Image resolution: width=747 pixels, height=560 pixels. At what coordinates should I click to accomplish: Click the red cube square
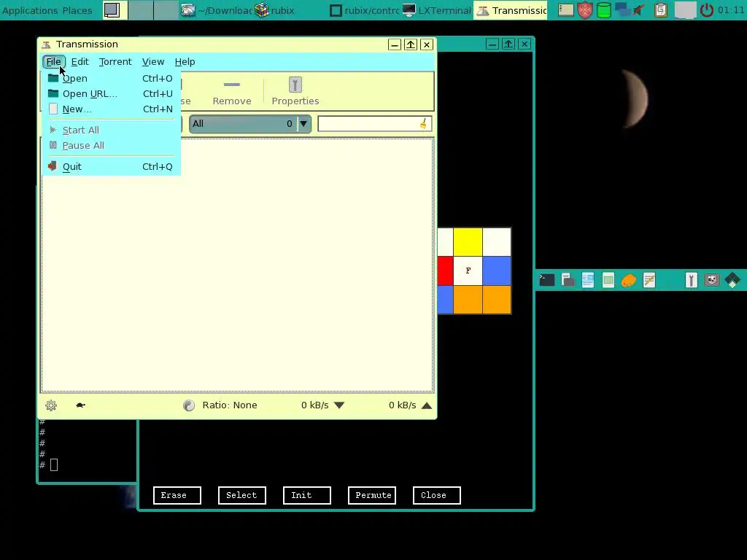(446, 271)
